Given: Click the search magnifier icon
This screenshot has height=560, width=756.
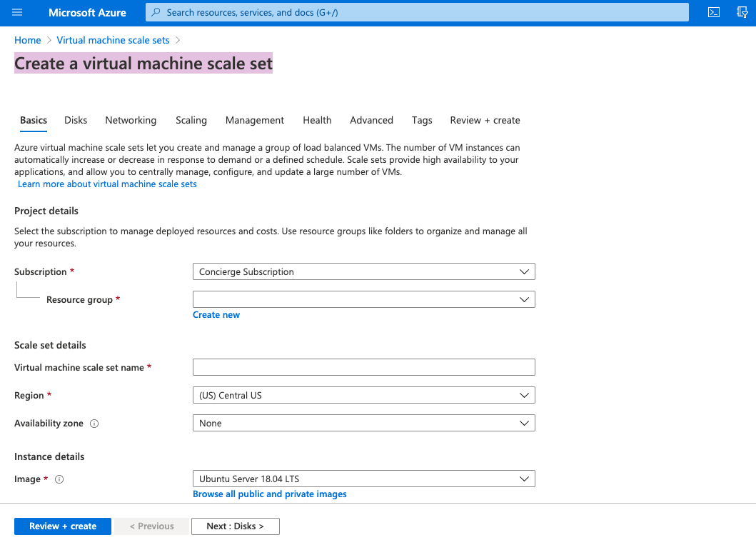Looking at the screenshot, I should pyautogui.click(x=156, y=13).
